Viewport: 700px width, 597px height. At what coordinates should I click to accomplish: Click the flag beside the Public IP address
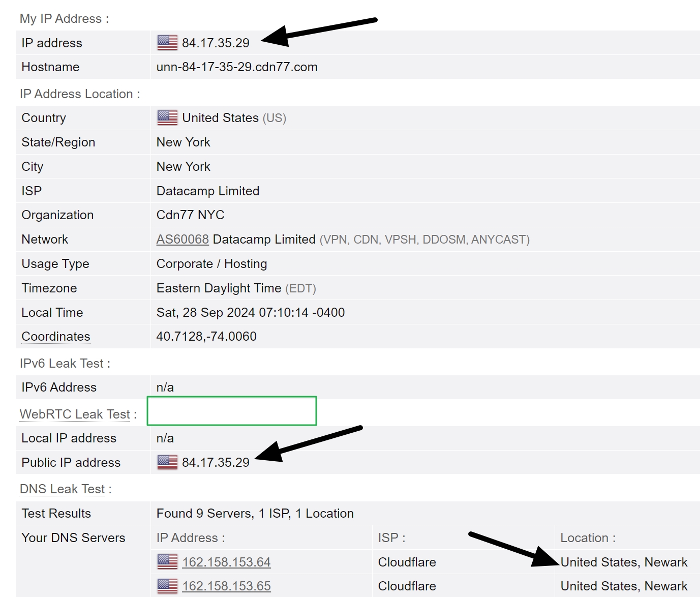(166, 462)
